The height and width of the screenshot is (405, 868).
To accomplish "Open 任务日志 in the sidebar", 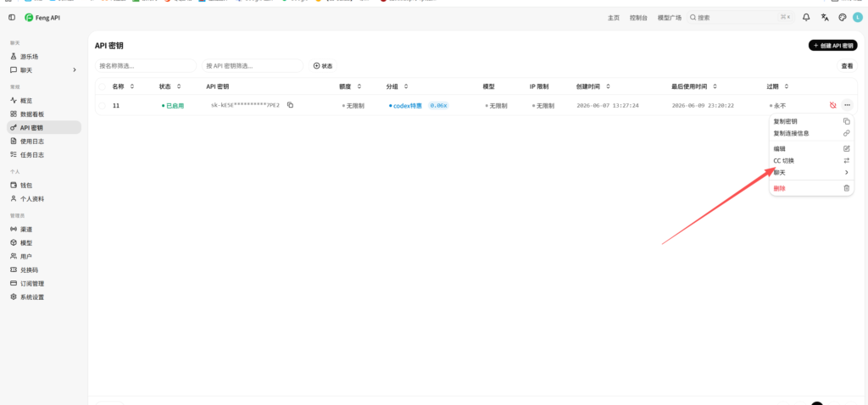I will click(x=44, y=155).
